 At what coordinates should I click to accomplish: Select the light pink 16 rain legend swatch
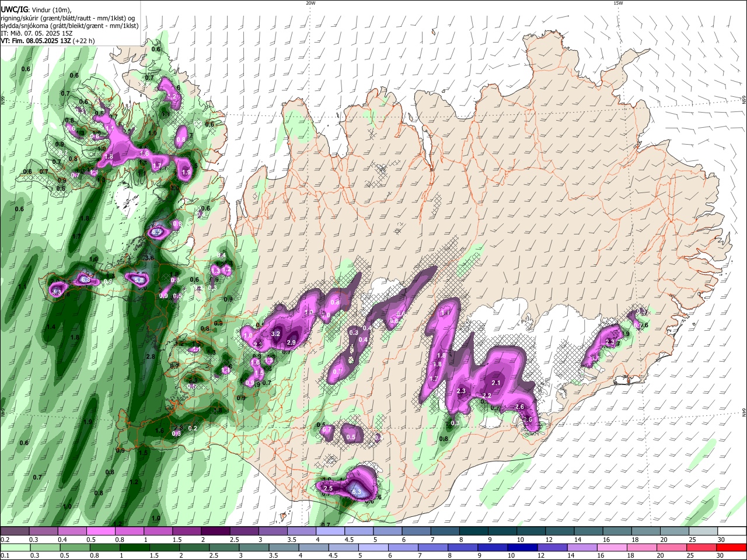tap(612, 548)
